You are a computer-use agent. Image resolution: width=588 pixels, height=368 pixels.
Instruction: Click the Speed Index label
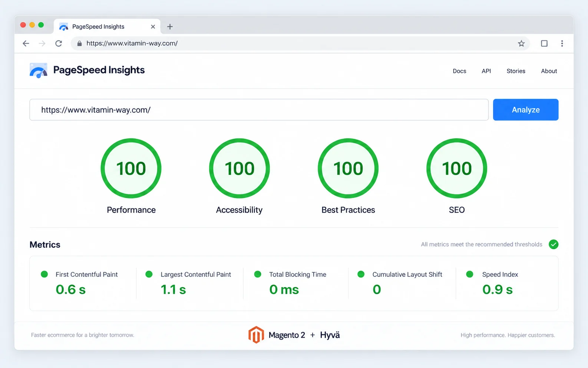(500, 275)
